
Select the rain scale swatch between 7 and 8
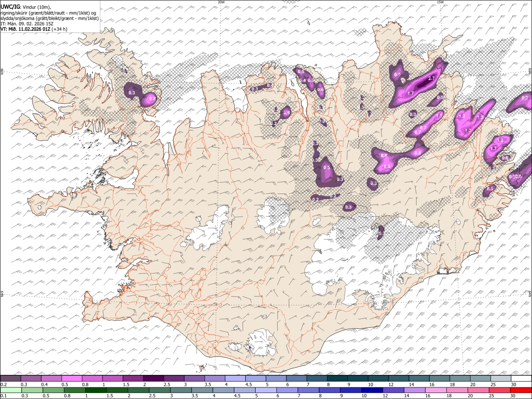(308, 390)
